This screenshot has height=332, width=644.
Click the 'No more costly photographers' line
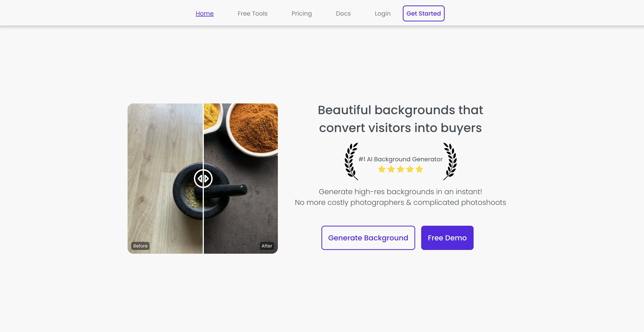pos(400,202)
